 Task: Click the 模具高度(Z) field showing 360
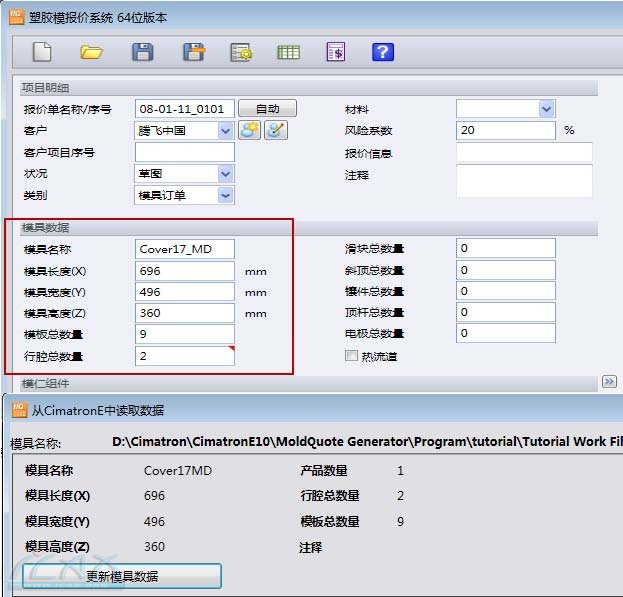click(184, 313)
